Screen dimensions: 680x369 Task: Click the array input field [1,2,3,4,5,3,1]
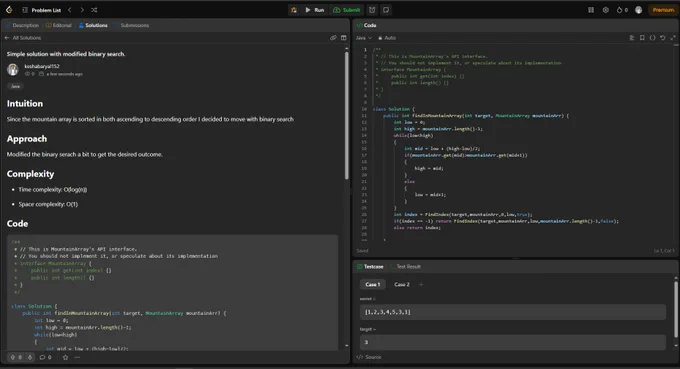[x=513, y=312]
